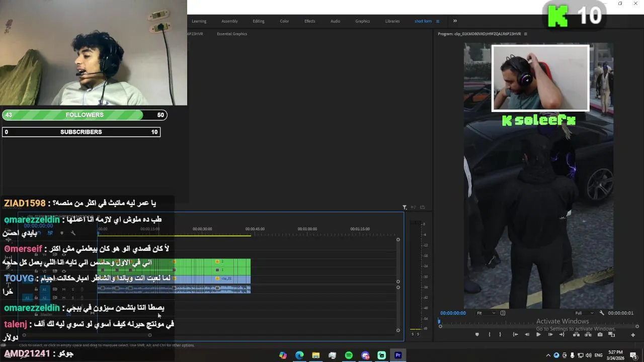Click Add Marker in Program monitor
Screen dimensions: 644x362
click(x=477, y=334)
